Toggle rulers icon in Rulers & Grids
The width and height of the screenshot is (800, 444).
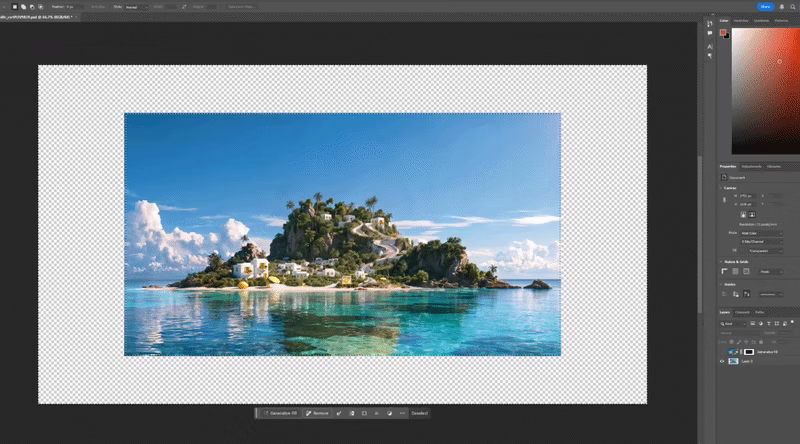724,272
